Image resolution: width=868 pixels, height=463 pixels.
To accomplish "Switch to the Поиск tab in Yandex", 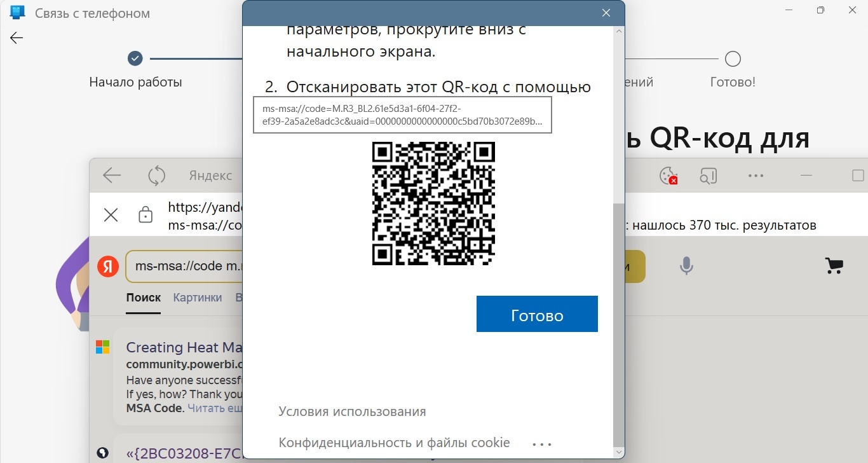I will click(143, 298).
